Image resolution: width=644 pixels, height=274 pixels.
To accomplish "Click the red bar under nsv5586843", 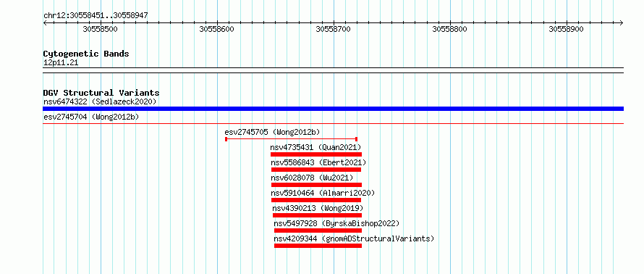I will click(316, 170).
